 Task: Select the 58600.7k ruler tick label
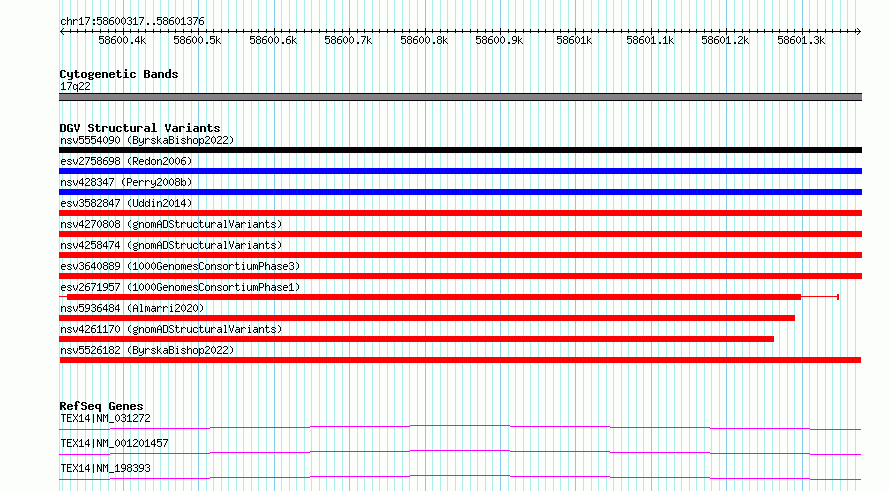(x=348, y=40)
